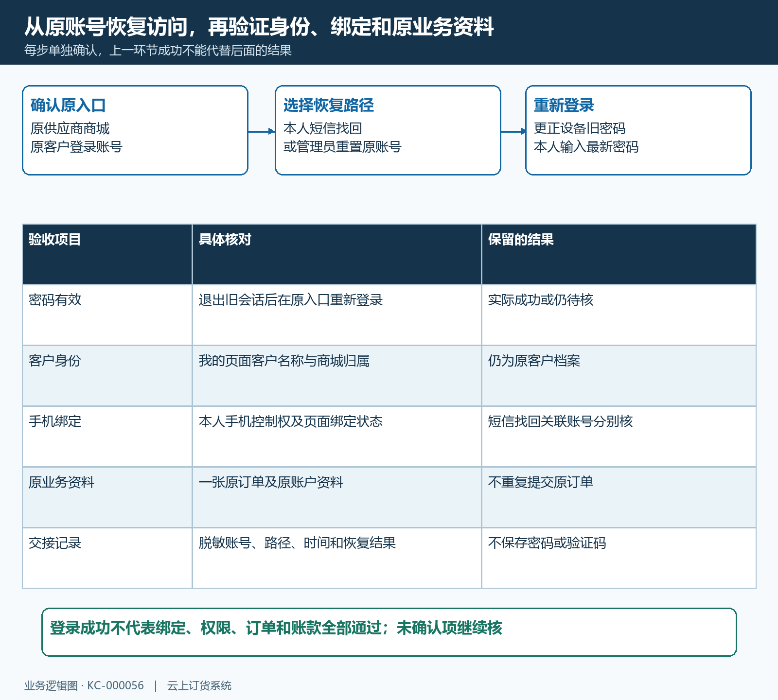778x700 pixels.
Task: Click the title "从原账号恢复访问，再验证身份、绑定和原业务资料"
Action: [259, 27]
